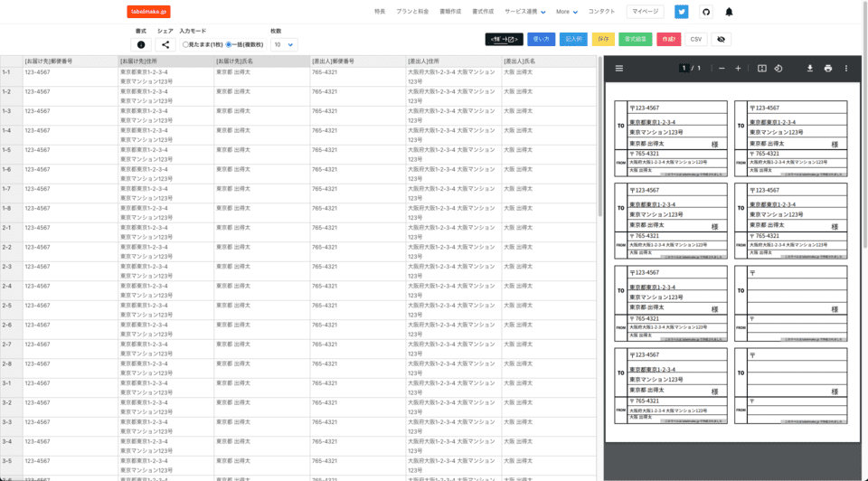Select row header 2-1
Viewport: 868px width, 481px height.
(x=12, y=232)
